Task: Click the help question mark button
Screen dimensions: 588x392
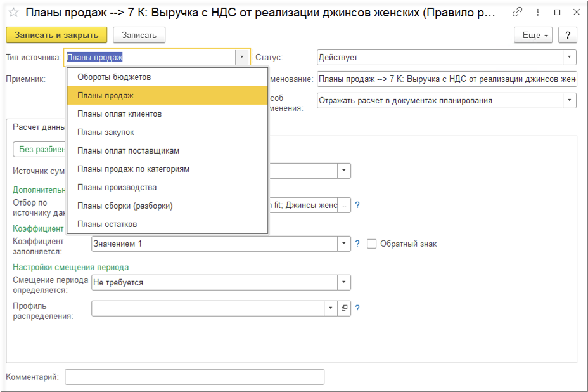Action: pyautogui.click(x=568, y=35)
